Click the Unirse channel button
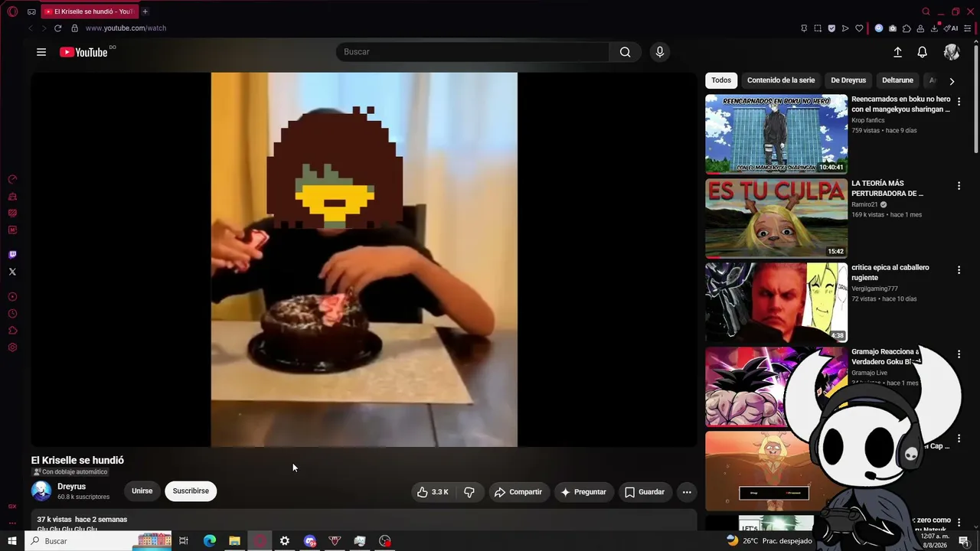The width and height of the screenshot is (980, 551). tap(142, 491)
